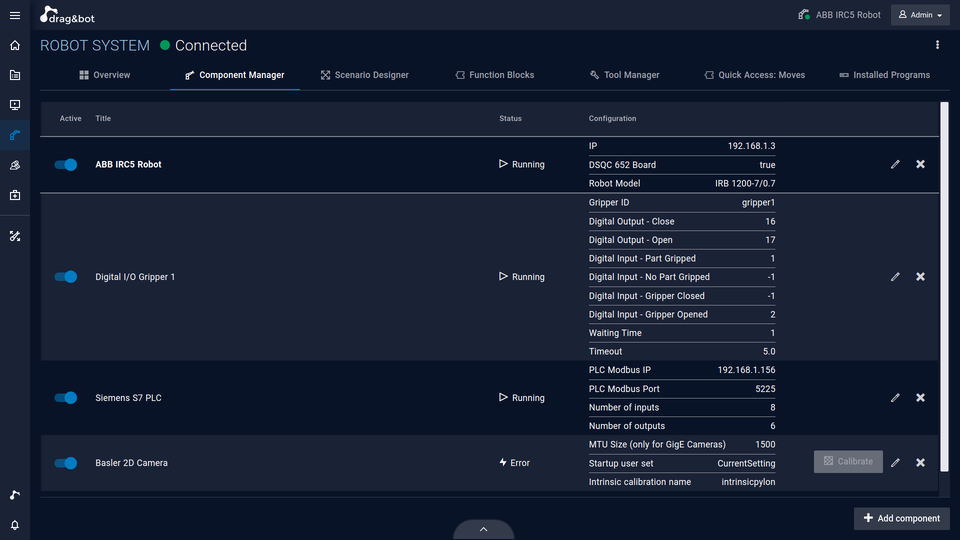Open the tools settings icon in sidebar
The height and width of the screenshot is (540, 960).
coord(15,236)
